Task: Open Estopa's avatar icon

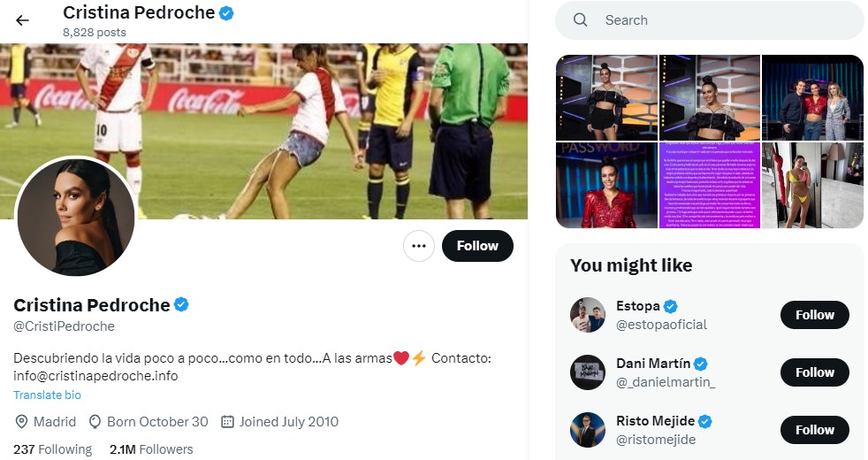Action: coord(588,315)
